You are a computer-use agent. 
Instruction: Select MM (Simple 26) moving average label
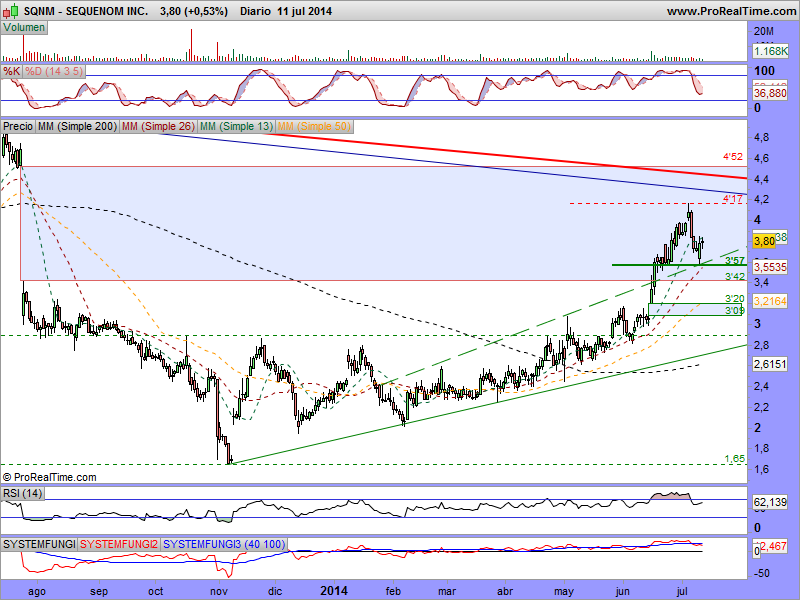[158, 126]
